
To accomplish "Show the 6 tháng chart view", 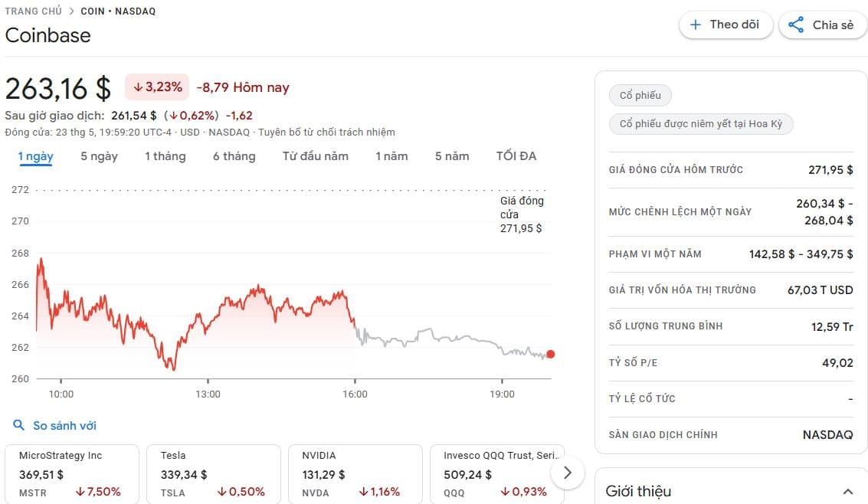I will pos(234,156).
